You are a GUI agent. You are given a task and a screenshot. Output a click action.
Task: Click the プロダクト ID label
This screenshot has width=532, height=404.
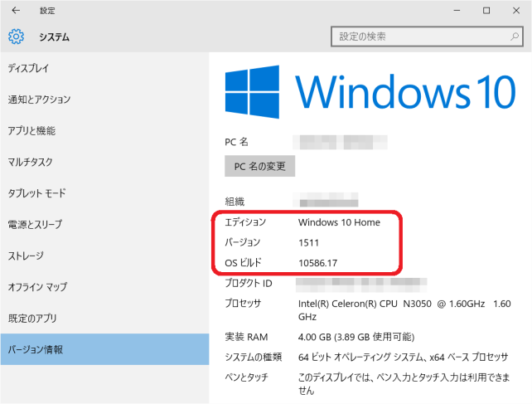point(249,283)
